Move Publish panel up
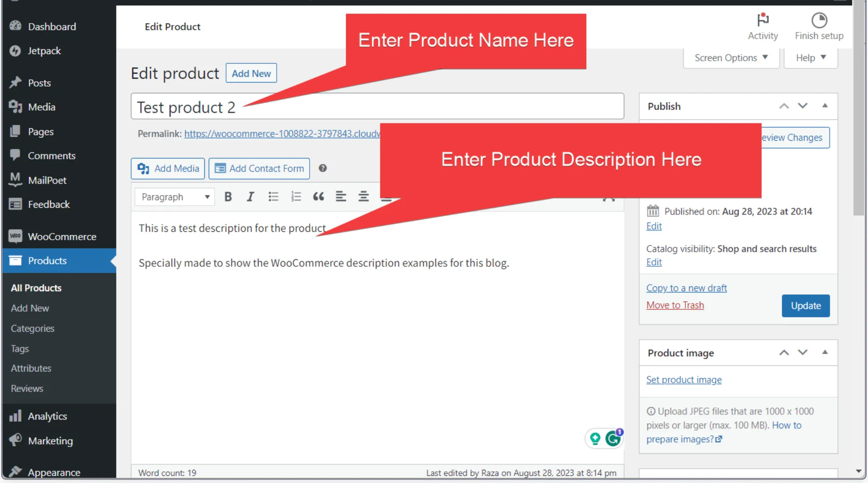Screen dimensions: 868x483 coord(784,106)
